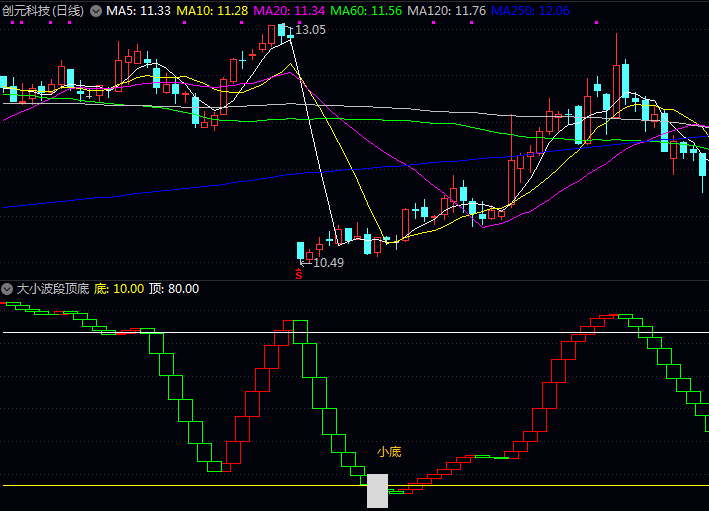Image resolution: width=709 pixels, height=511 pixels.
Task: Select the MA20: 11.34 label
Action: pos(289,11)
